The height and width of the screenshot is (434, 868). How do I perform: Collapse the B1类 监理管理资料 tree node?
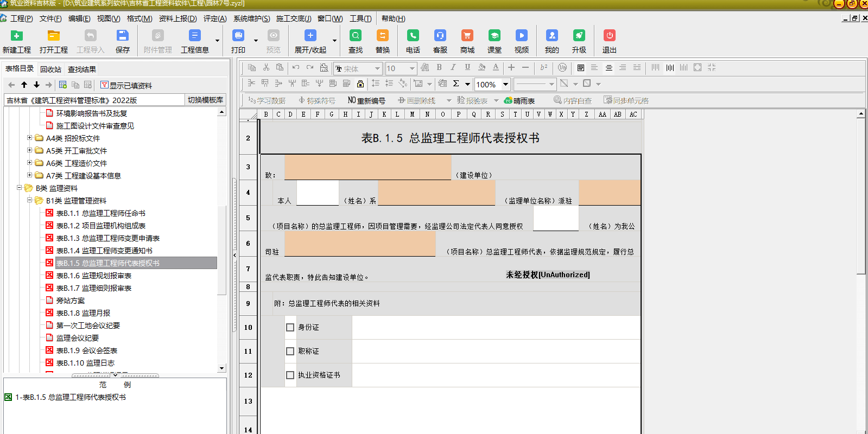[30, 200]
